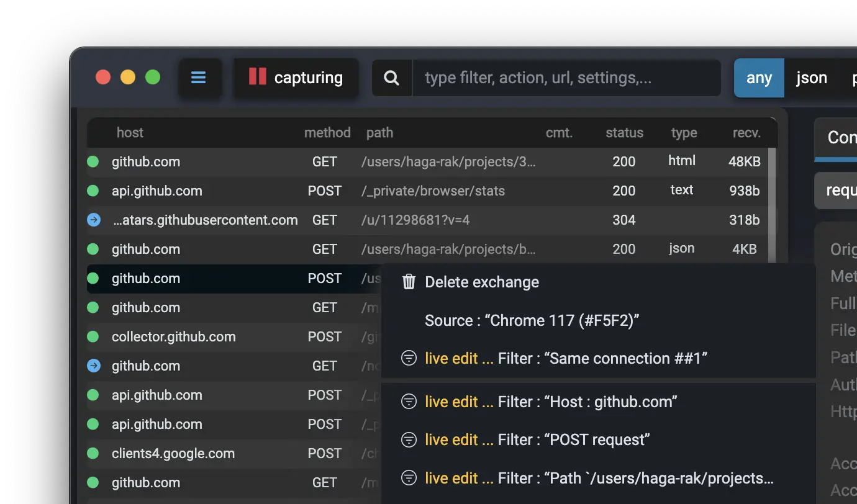Click blue redirect arrow icon for githubusercontent row
This screenshot has height=504, width=857.
tap(93, 220)
